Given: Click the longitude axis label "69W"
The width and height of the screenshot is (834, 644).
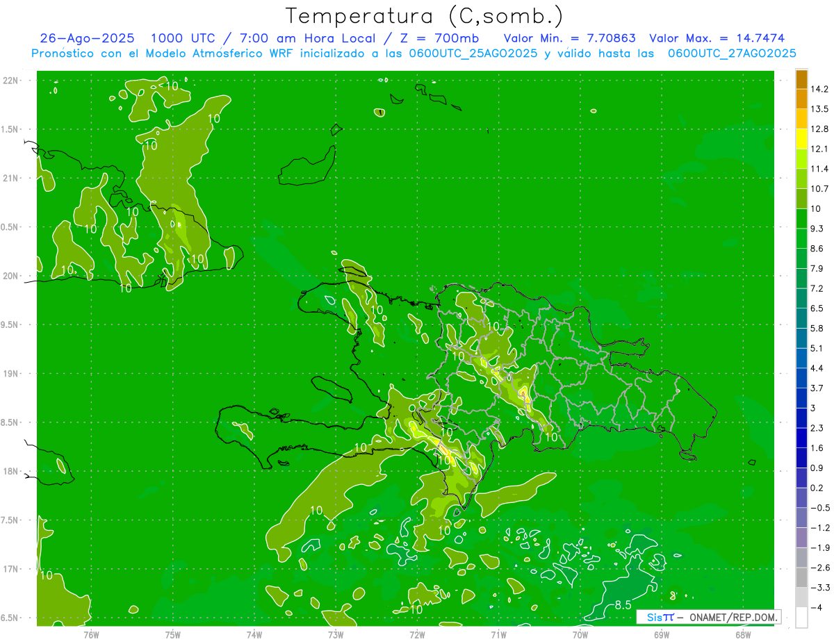Looking at the screenshot, I should [661, 634].
